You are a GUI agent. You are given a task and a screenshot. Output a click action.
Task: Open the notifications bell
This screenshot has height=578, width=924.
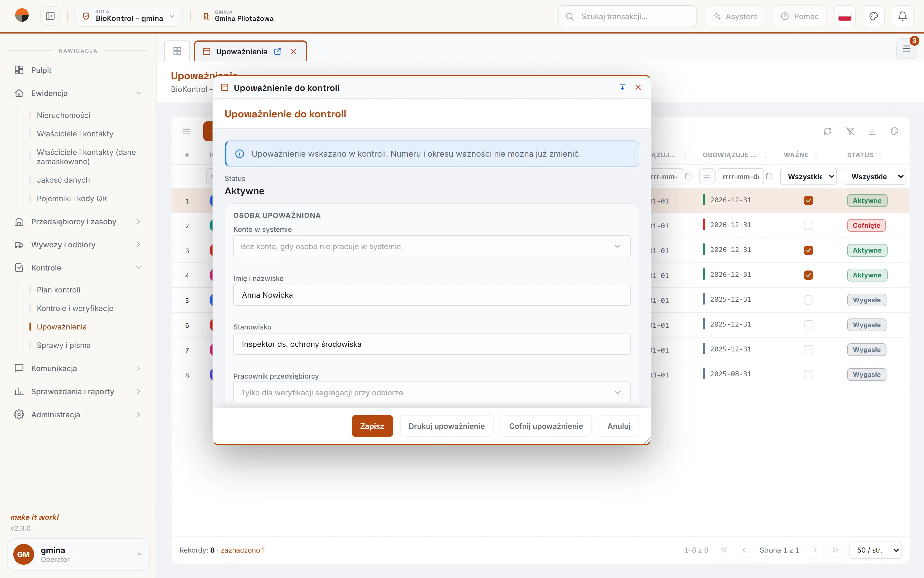click(902, 16)
